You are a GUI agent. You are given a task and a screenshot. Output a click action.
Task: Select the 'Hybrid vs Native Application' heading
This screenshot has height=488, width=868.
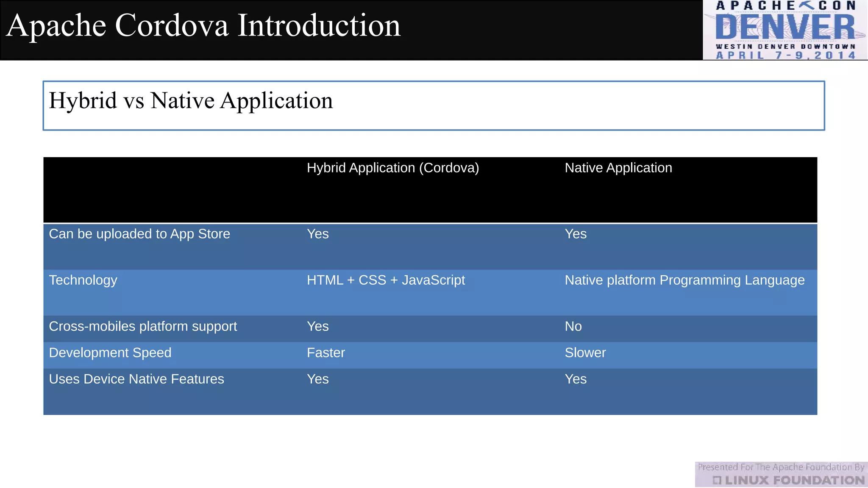coord(191,101)
